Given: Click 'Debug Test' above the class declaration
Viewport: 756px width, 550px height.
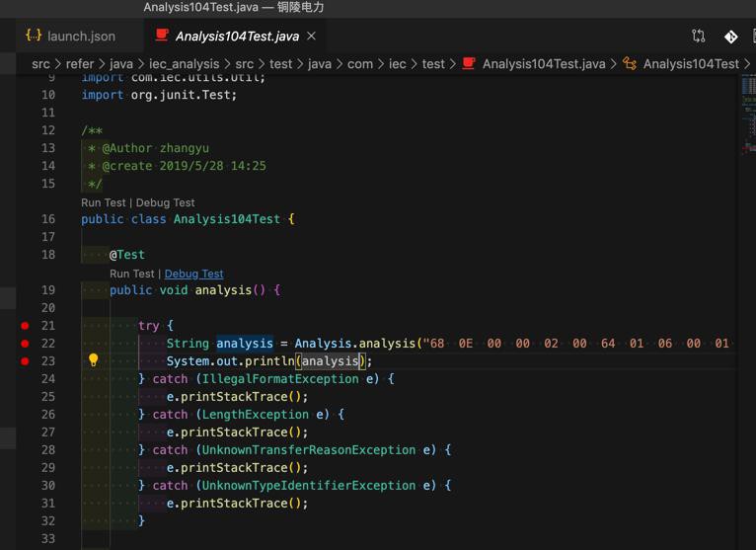Looking at the screenshot, I should [x=166, y=202].
